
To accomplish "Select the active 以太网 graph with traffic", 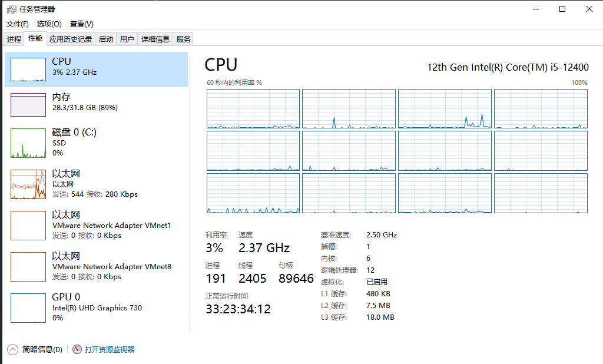I will (x=28, y=184).
